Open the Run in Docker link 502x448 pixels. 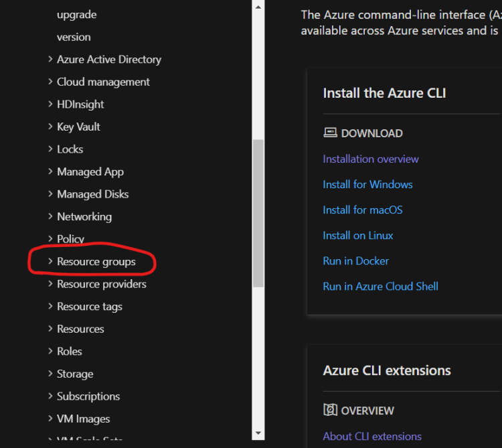pos(355,261)
